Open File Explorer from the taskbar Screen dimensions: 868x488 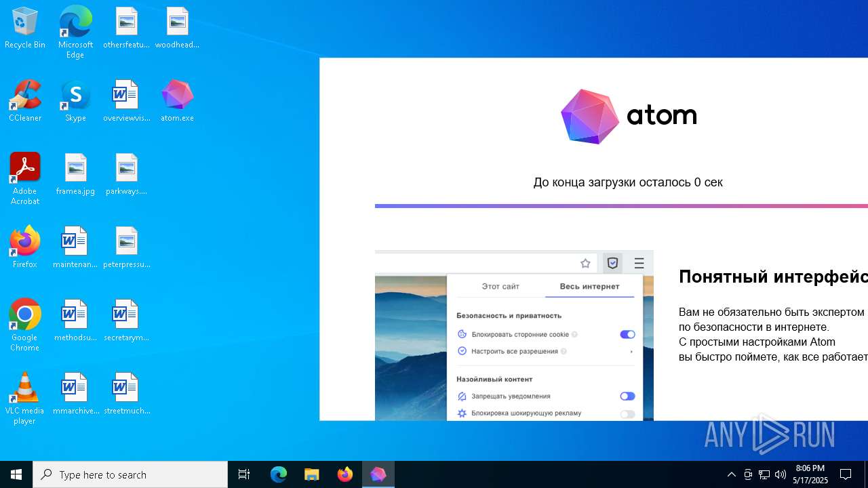pos(311,474)
